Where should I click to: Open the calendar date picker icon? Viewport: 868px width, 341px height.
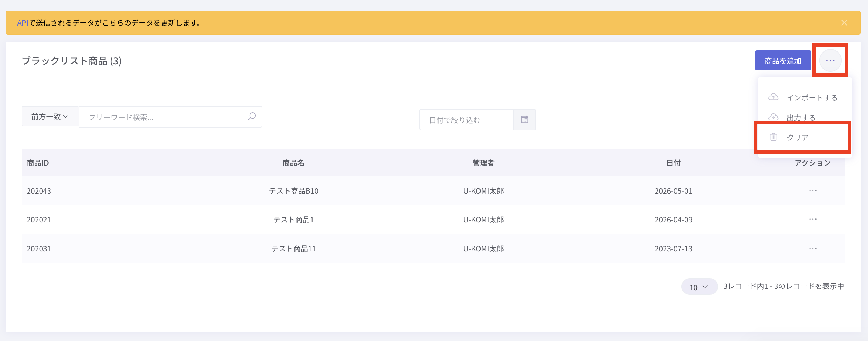click(525, 119)
